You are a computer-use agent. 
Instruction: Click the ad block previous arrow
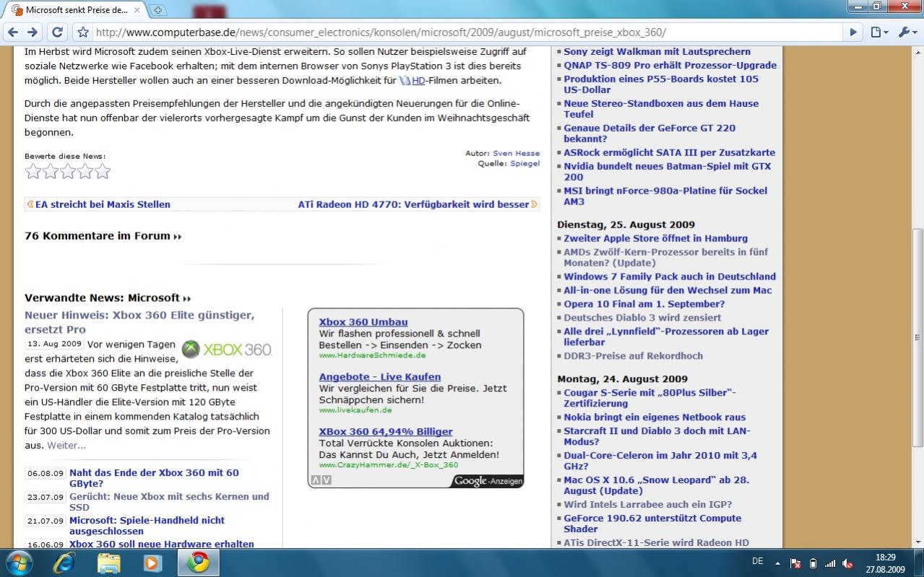[x=316, y=480]
